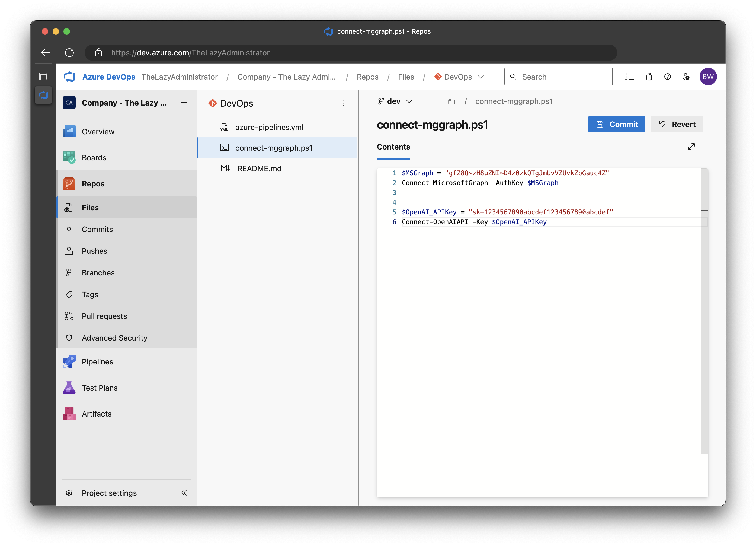Collapse the sidebar with double chevron
The width and height of the screenshot is (756, 546).
coord(184,493)
